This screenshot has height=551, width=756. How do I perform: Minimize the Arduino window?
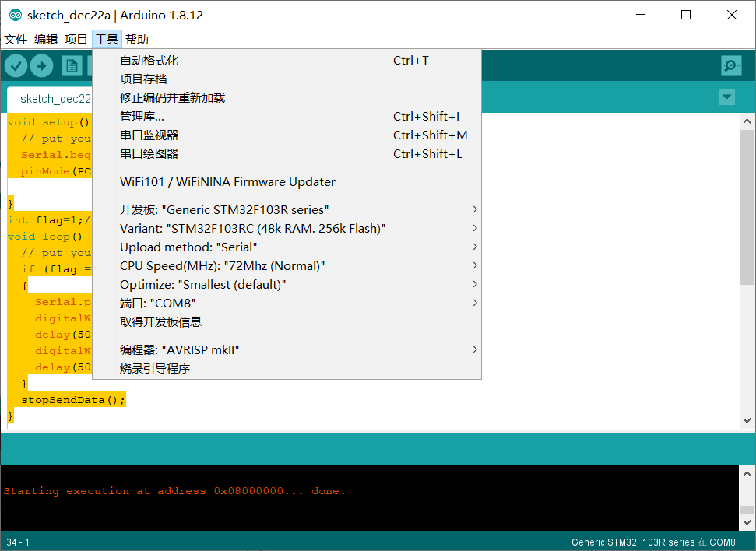click(x=641, y=15)
